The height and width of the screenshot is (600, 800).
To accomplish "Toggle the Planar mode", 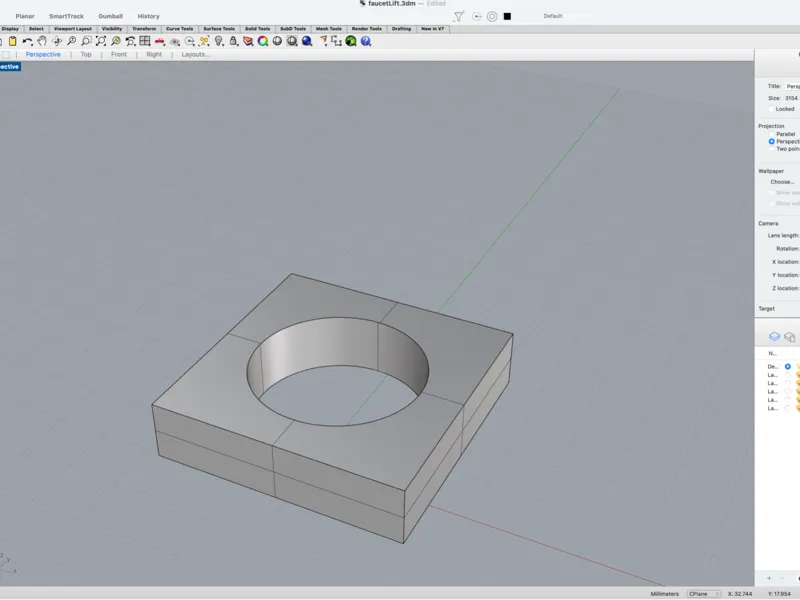I will click(25, 16).
